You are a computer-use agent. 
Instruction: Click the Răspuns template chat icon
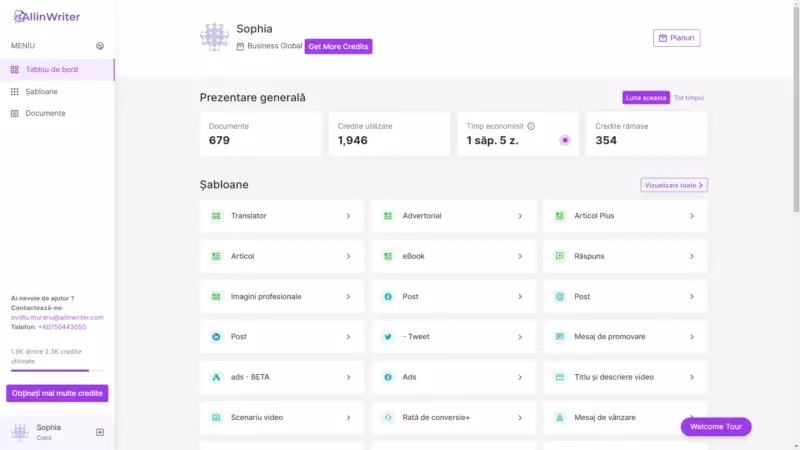[560, 256]
